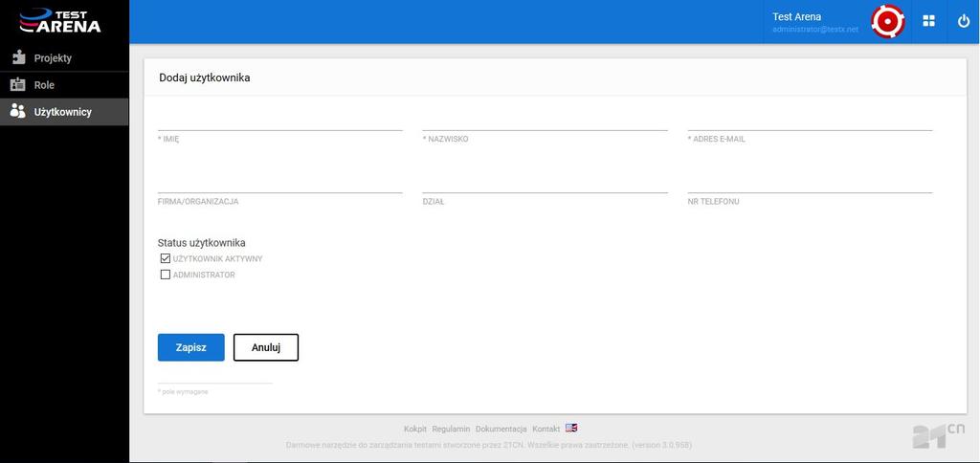Click the Test Arena user name
The width and height of the screenshot is (980, 463).
point(796,17)
